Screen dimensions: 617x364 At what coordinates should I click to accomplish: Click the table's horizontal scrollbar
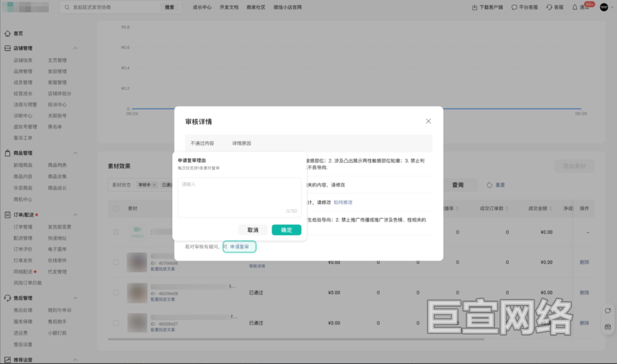pos(295,338)
